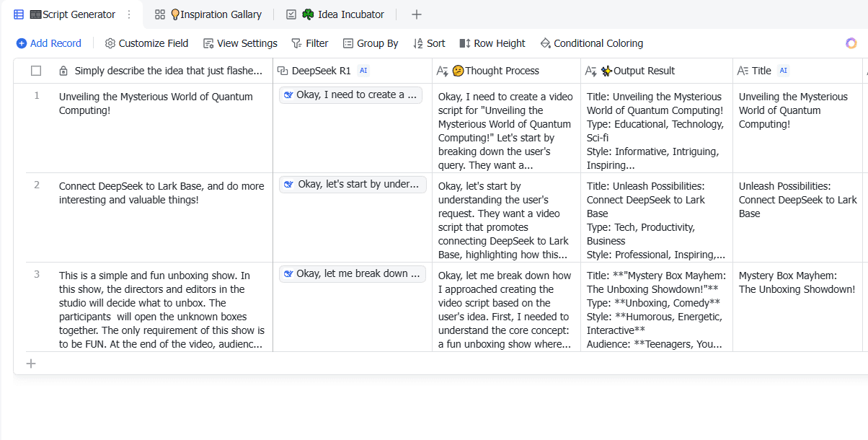Click the Thought Process text field icon
The height and width of the screenshot is (440, 868).
tap(443, 71)
